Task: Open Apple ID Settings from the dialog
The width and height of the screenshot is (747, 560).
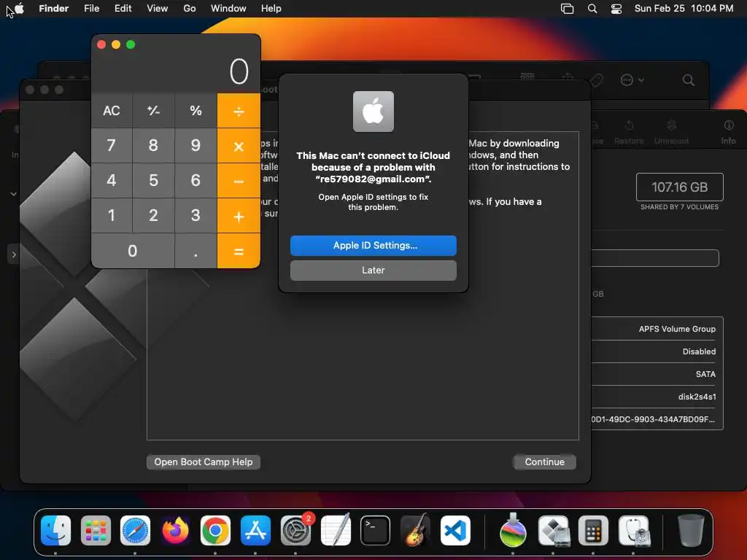Action: (373, 245)
